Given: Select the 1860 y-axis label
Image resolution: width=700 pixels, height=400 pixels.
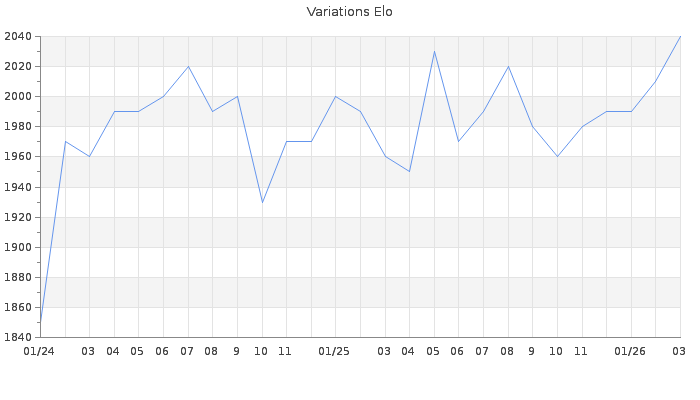Looking at the screenshot, I should click(x=18, y=307).
